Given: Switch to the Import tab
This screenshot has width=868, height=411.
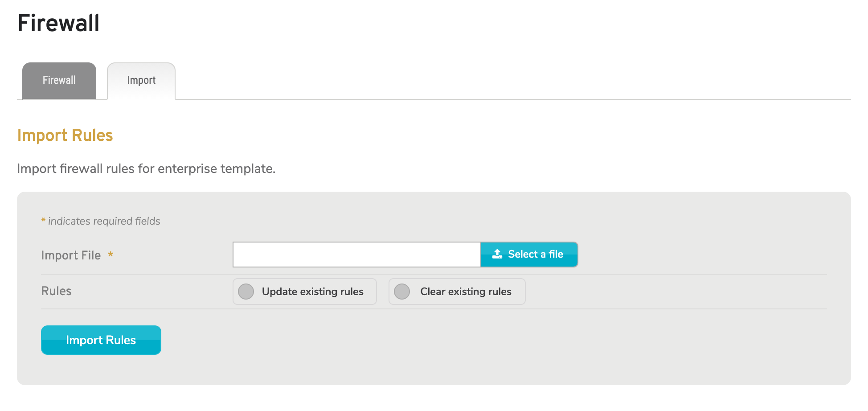Looking at the screenshot, I should pos(141,80).
